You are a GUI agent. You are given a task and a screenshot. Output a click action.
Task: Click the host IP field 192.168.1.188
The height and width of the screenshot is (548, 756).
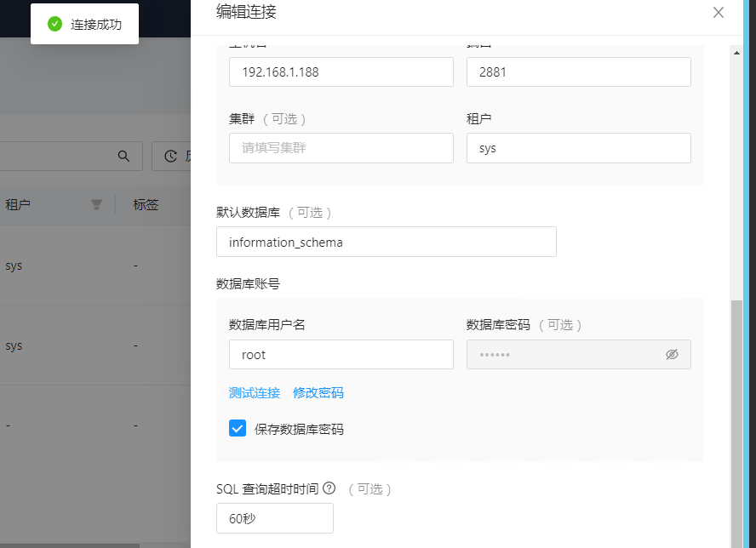[x=341, y=72]
